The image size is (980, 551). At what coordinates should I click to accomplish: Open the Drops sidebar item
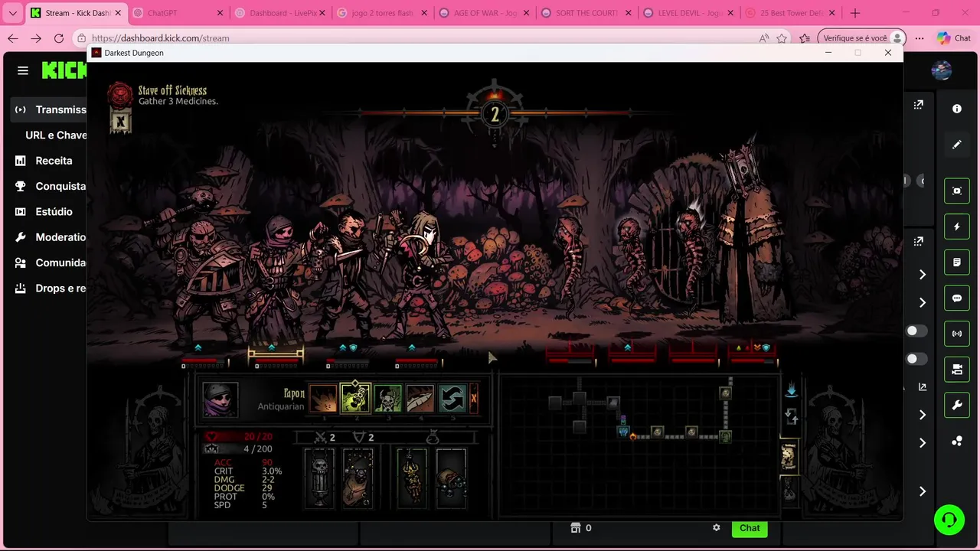[51, 289]
